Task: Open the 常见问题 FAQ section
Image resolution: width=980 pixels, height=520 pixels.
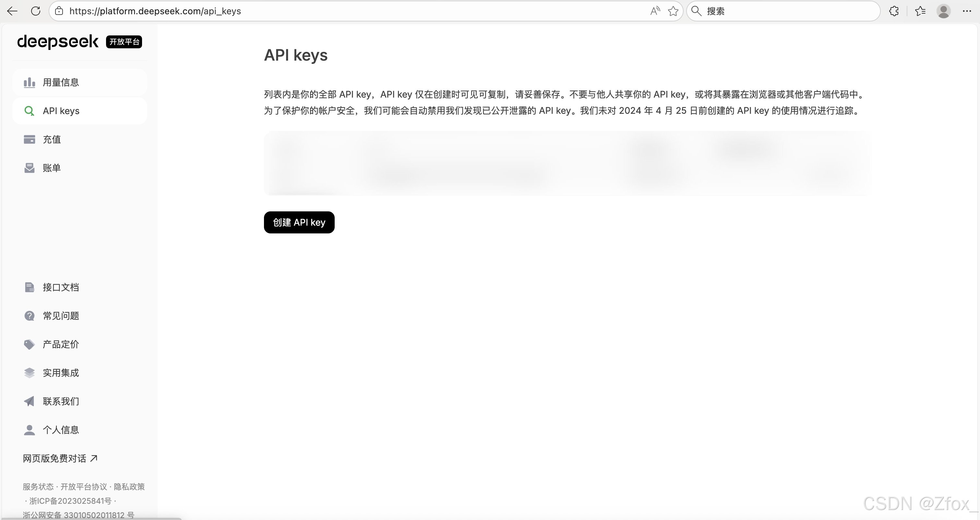Action: coord(61,315)
